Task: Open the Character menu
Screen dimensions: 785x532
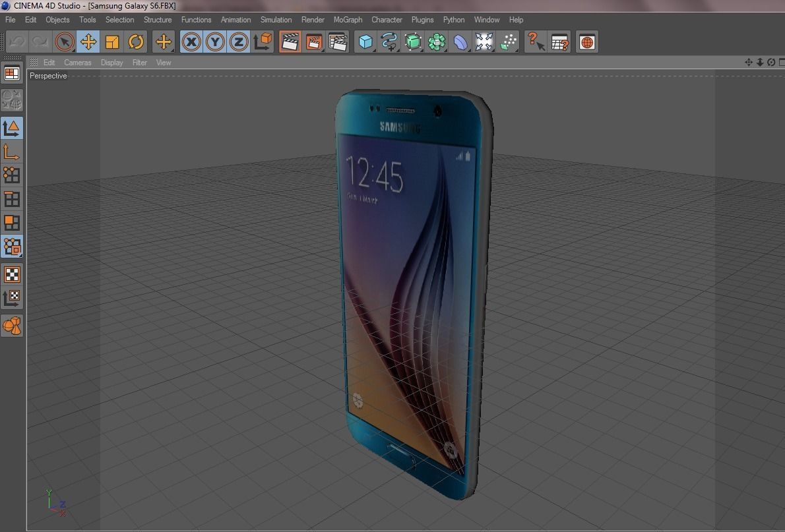Action: click(387, 20)
